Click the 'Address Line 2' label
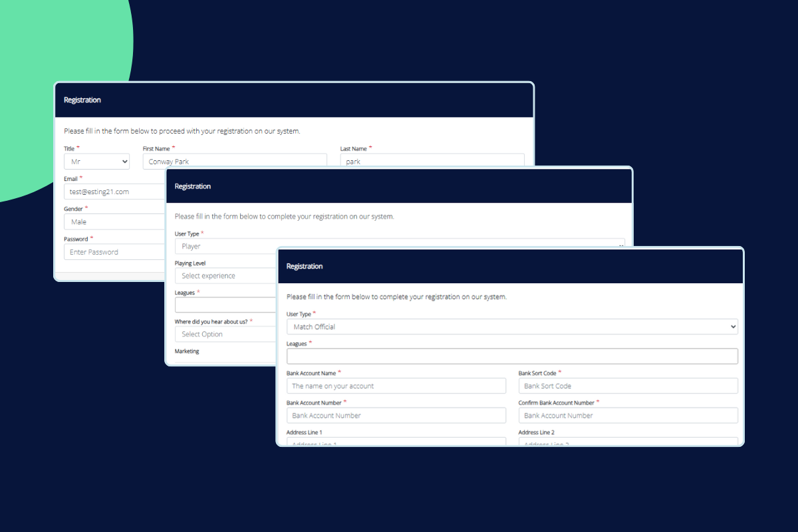Screen dimensions: 798x532 click(x=537, y=432)
